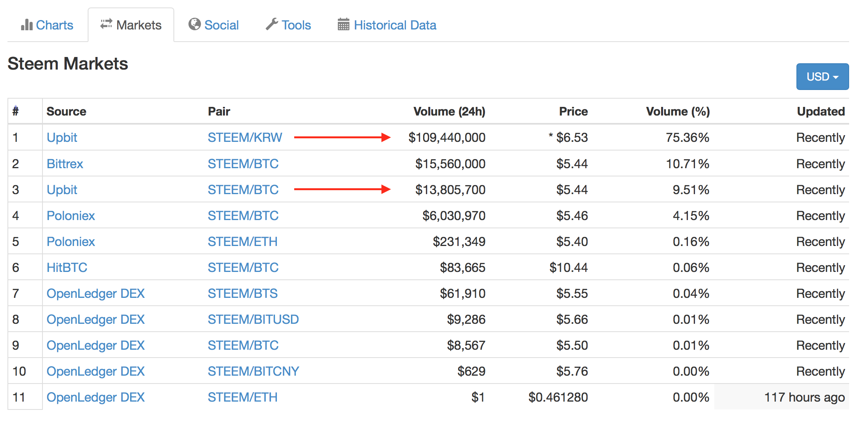
Task: Sort by the Source column header
Action: pos(66,112)
